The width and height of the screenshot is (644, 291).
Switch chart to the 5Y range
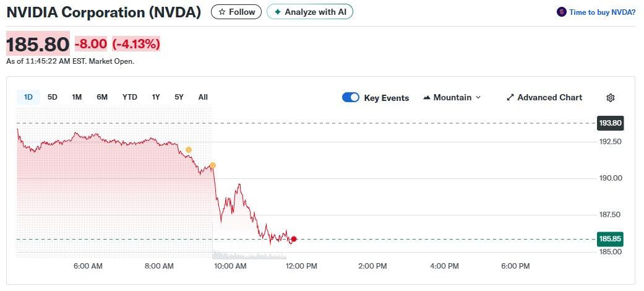(179, 97)
